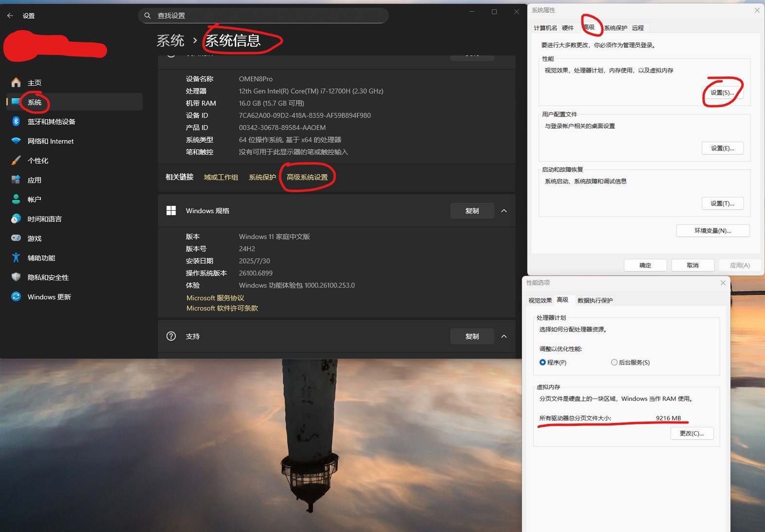Screen dimensions: 765x532
Task: Click the 隐私和安全性 shield icon
Action: (x=16, y=277)
